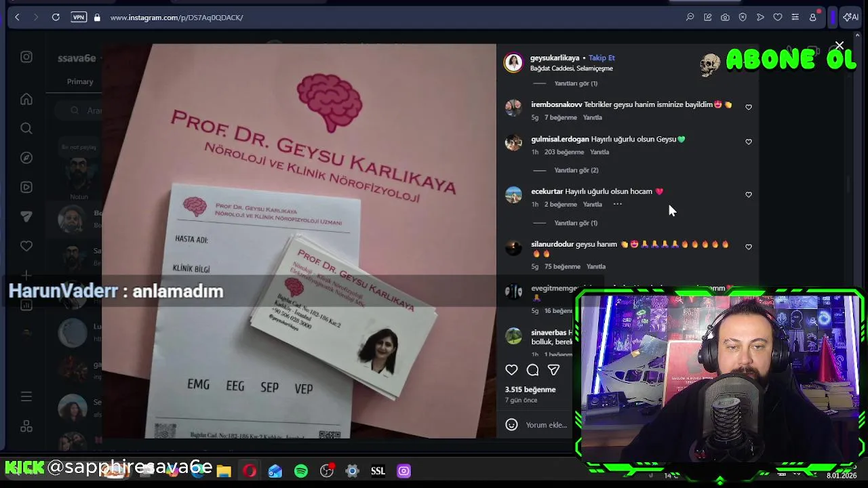Screen dimensions: 868x488
Task: Reply to silanurdodur with Yanıtla
Action: pos(596,266)
